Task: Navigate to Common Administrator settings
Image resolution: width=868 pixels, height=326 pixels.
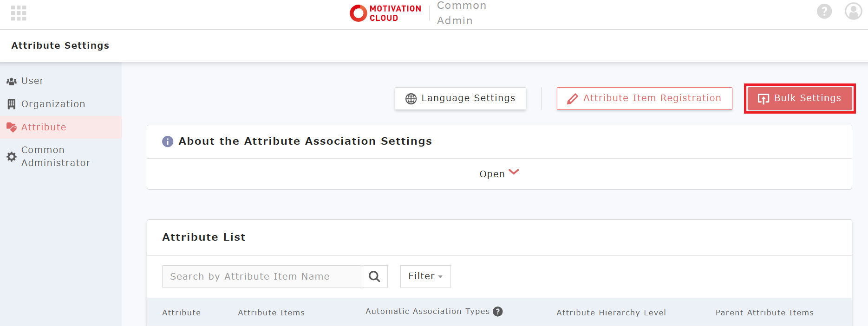Action: point(55,156)
